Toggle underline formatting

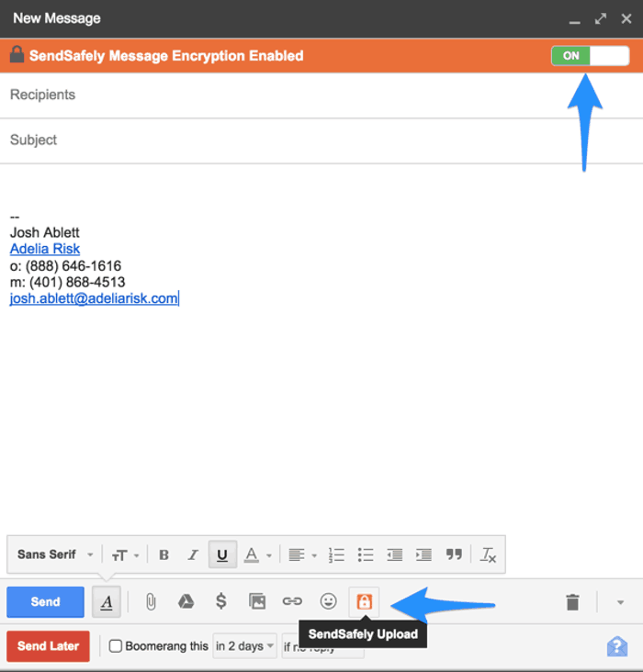[x=222, y=554]
